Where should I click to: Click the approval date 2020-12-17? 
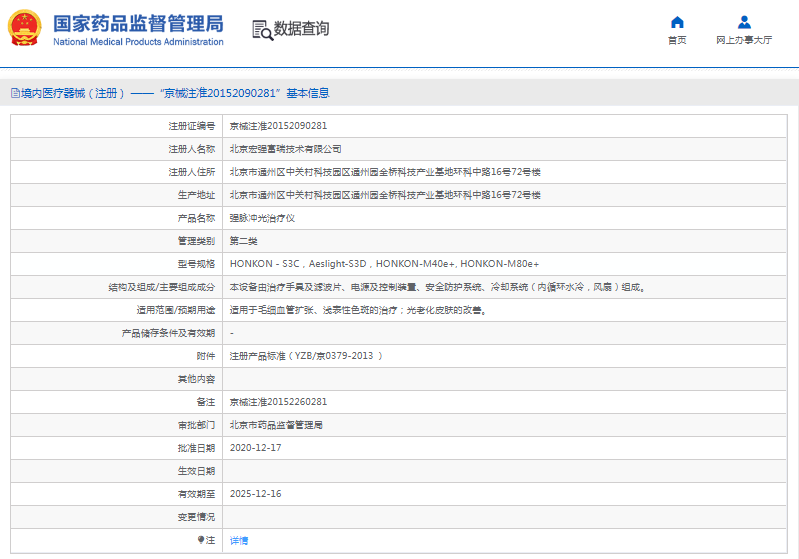click(x=255, y=448)
